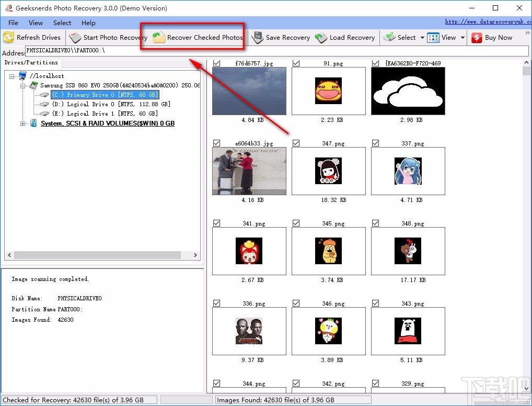Screen dimensions: 532x406
Task: Open the Help menu
Action: pyautogui.click(x=88, y=23)
